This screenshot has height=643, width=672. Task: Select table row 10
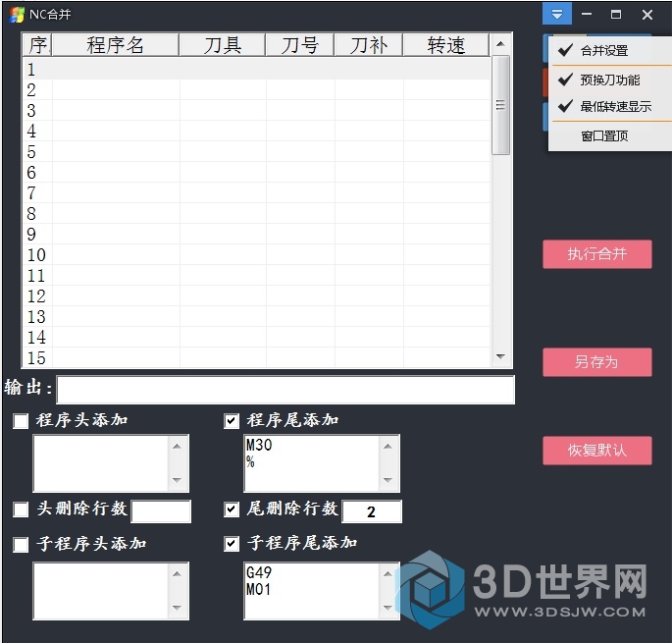coord(256,254)
